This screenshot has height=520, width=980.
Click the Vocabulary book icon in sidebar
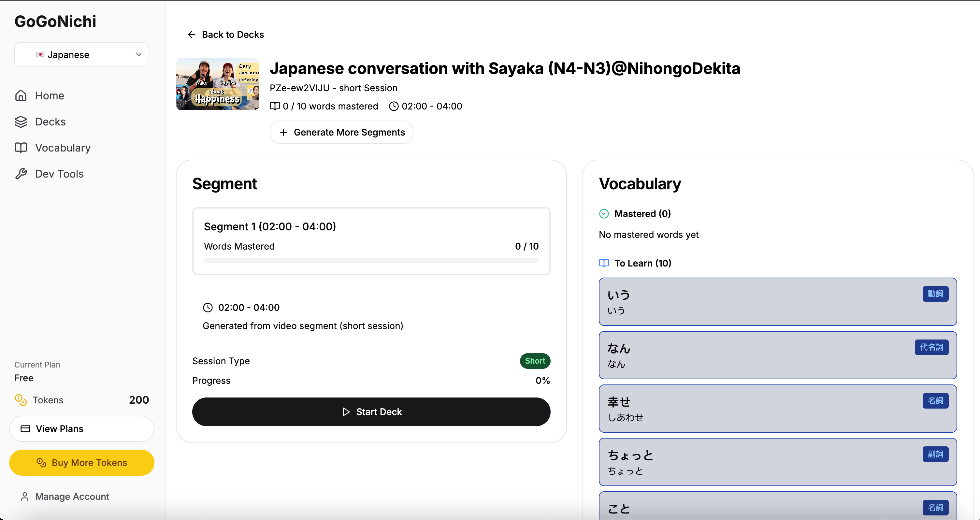[x=21, y=148]
